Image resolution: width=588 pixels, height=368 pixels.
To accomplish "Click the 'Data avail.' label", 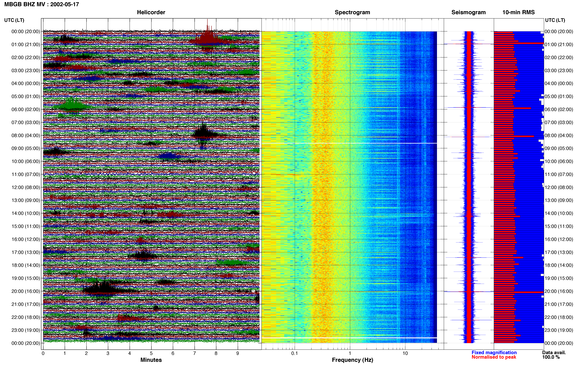I will [x=554, y=352].
